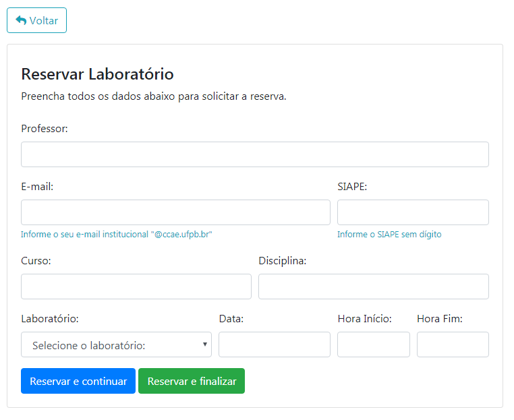The height and width of the screenshot is (420, 514).
Task: Click the 'Reservar Laboratório' heading
Action: [98, 74]
